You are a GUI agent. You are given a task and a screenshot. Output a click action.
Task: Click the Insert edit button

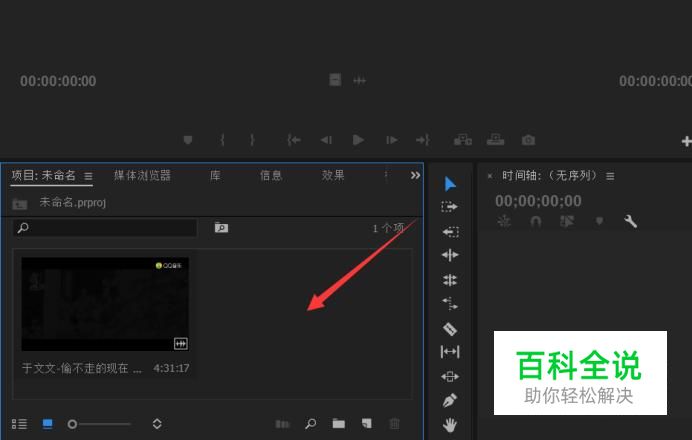pos(463,140)
